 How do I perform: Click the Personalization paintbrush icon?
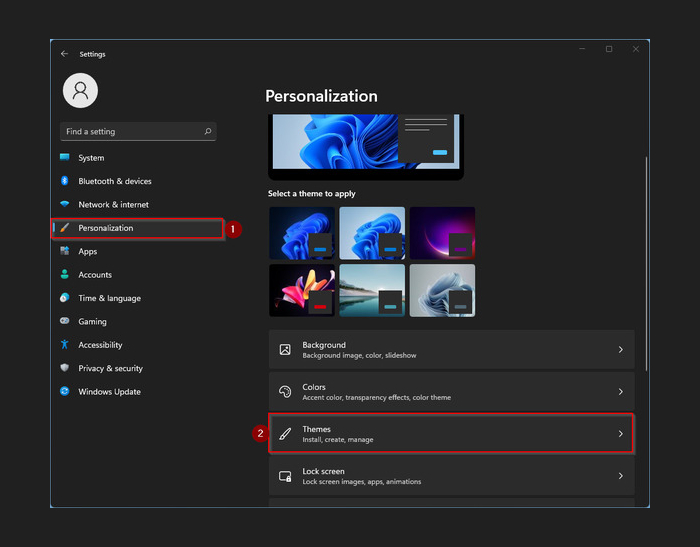coord(65,228)
